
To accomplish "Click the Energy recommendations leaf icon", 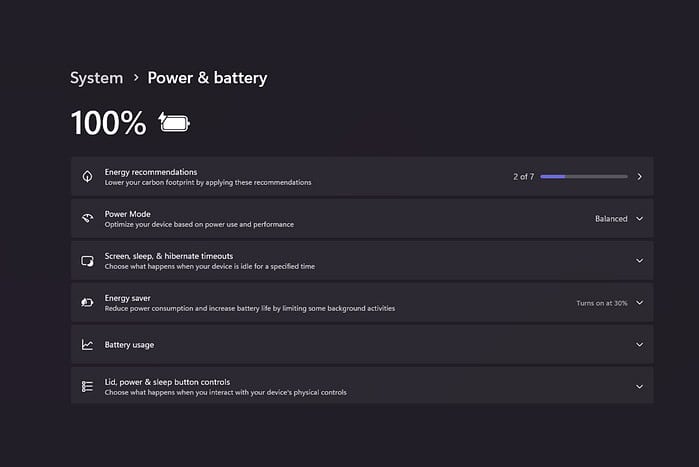I will click(x=87, y=176).
